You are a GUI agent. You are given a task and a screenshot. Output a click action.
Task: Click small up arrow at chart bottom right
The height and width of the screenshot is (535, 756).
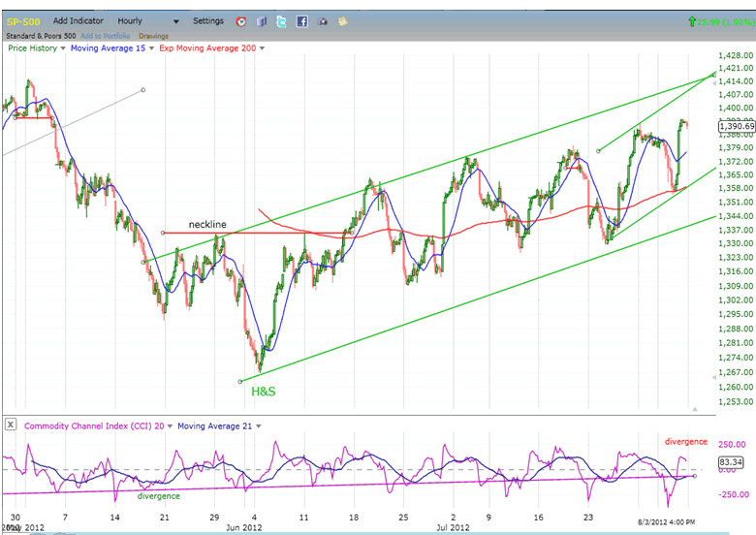695,409
